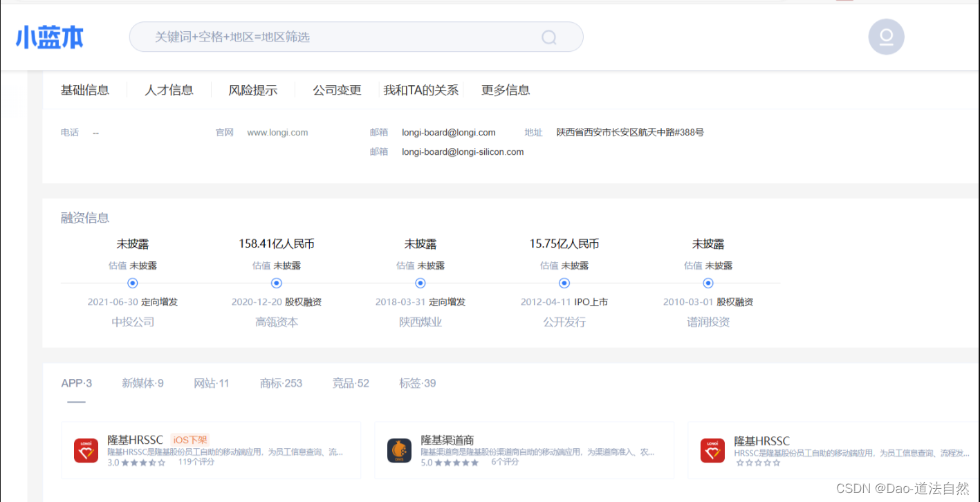980x502 pixels.
Task: Focus the keyword search input field
Action: 356,37
